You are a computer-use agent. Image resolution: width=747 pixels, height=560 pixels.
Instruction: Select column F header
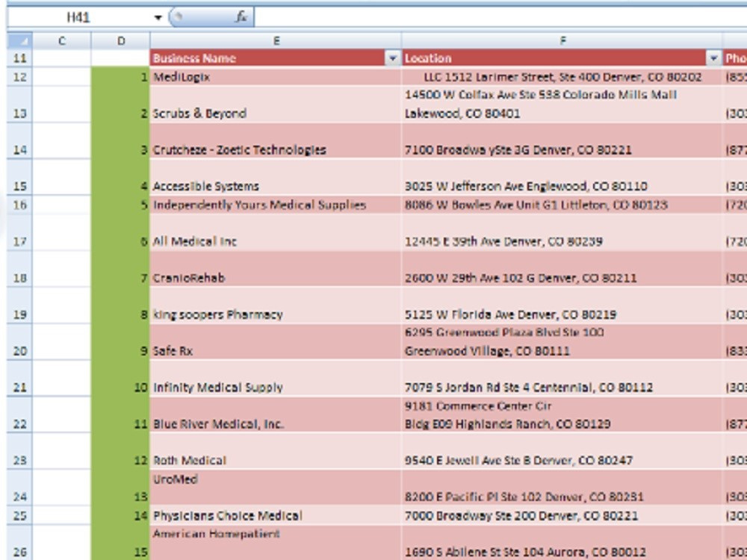point(562,41)
